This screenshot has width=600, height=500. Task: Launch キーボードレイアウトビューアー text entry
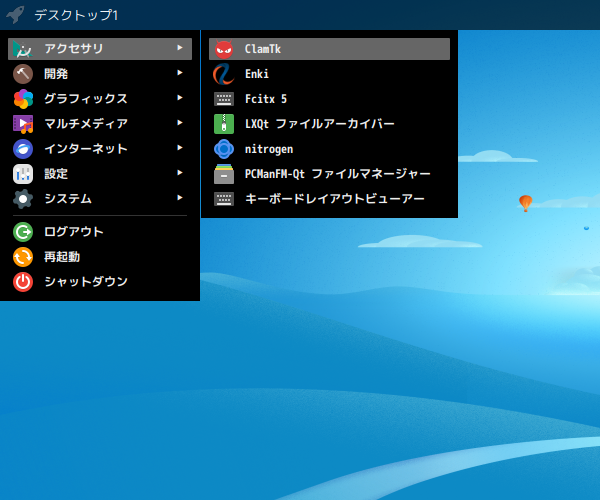coord(335,199)
